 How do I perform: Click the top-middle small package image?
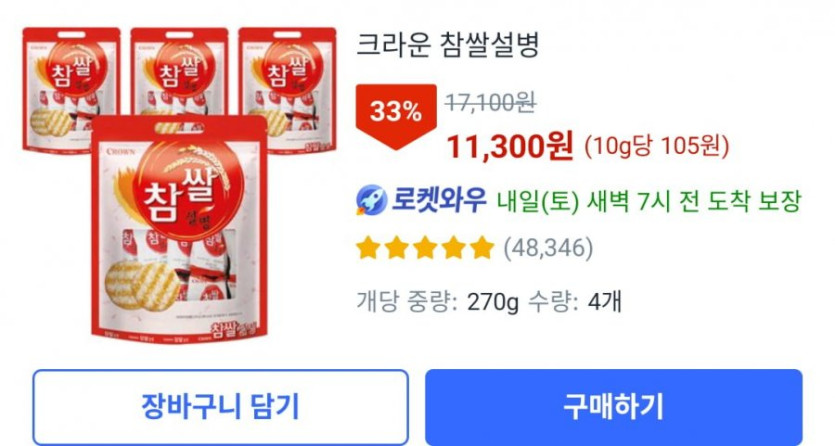click(179, 72)
